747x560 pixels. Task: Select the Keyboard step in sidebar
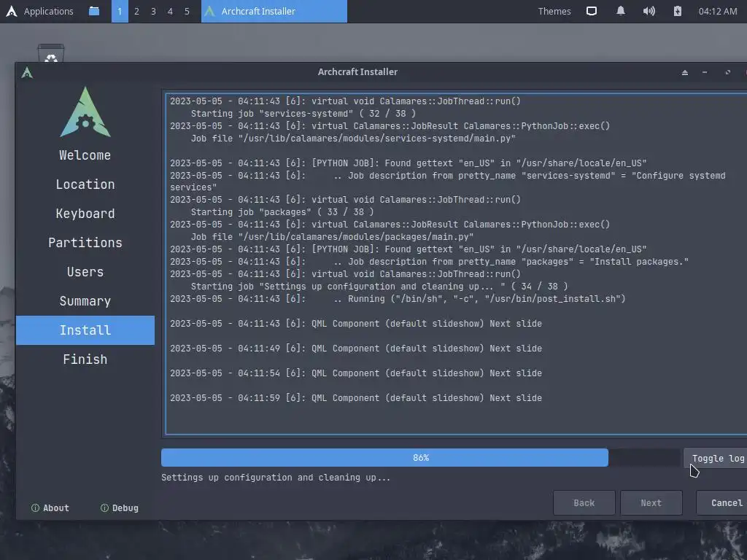(85, 214)
